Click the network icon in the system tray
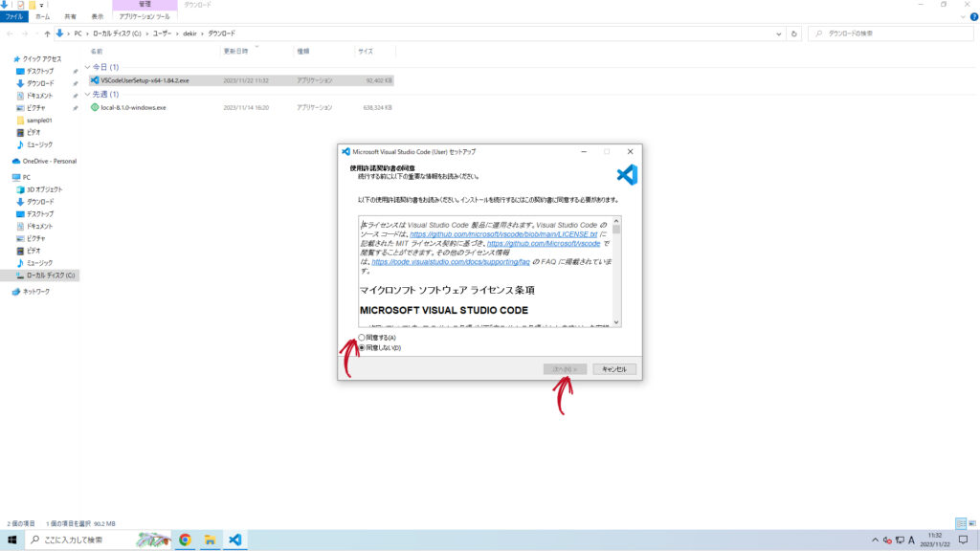The image size is (980, 551). (x=900, y=540)
